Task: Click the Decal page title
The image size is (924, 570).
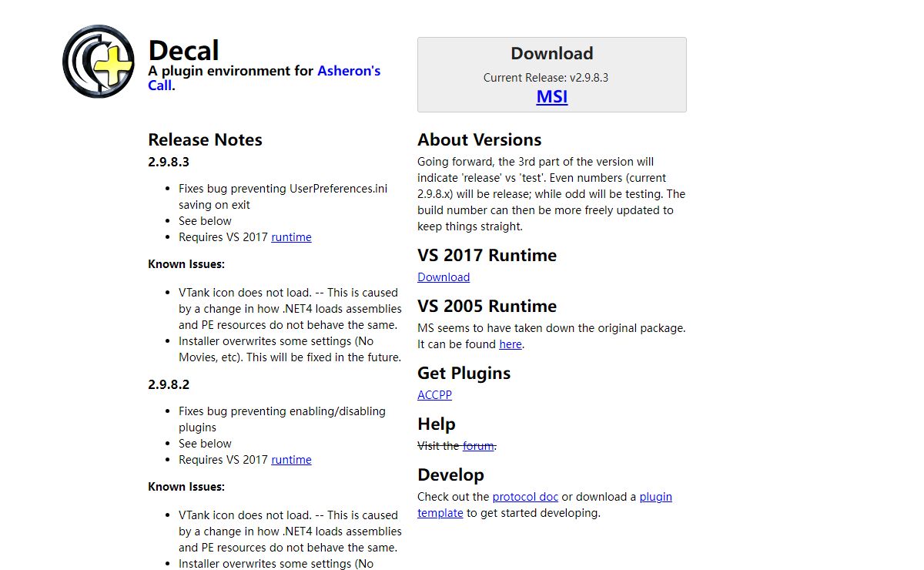Action: 183,51
